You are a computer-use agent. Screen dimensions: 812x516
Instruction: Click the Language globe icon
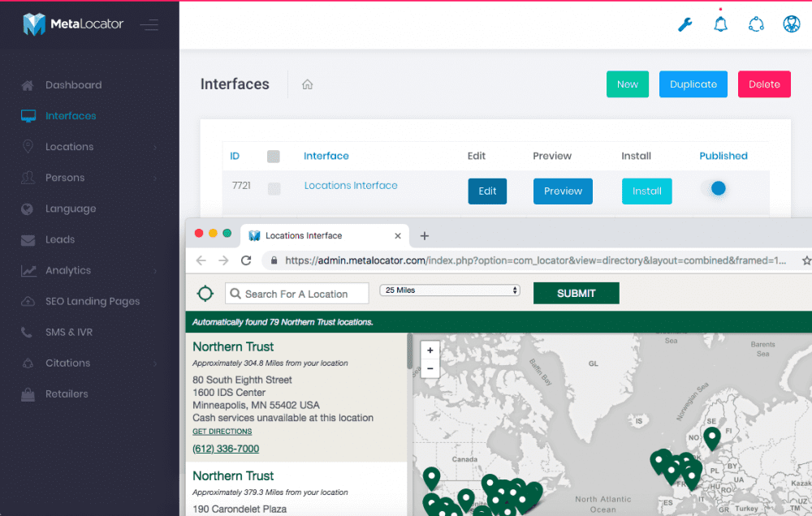point(28,209)
